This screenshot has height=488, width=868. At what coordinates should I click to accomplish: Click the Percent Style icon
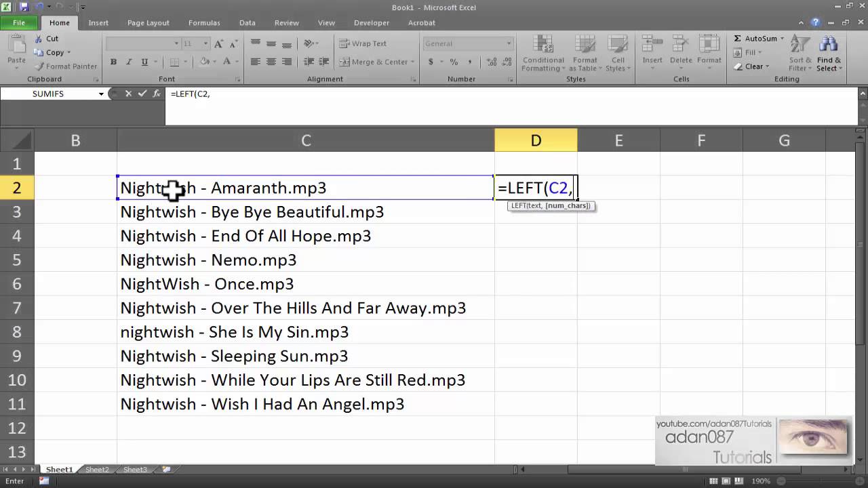[454, 62]
